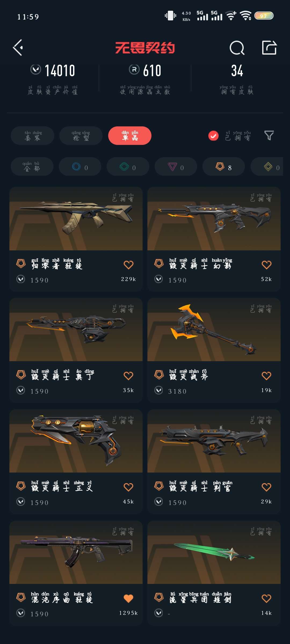
Task: Switch to the 枪型 tab
Action: [81, 136]
